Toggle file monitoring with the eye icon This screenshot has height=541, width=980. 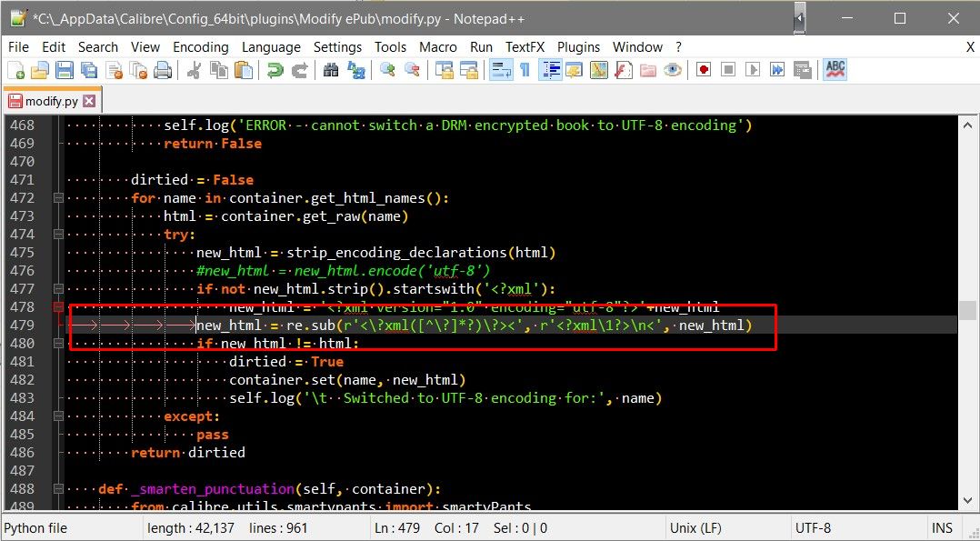[x=673, y=70]
